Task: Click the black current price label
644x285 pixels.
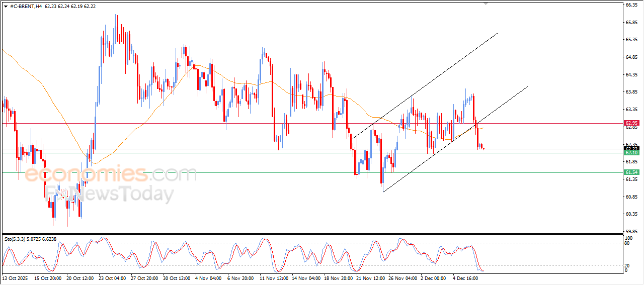Action: (x=631, y=148)
